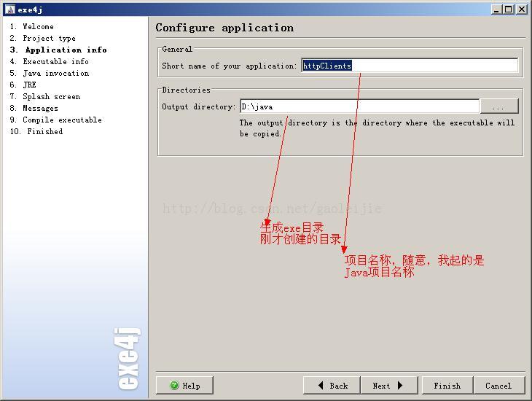Open step 8 Messages
The image size is (532, 401).
(x=34, y=108)
